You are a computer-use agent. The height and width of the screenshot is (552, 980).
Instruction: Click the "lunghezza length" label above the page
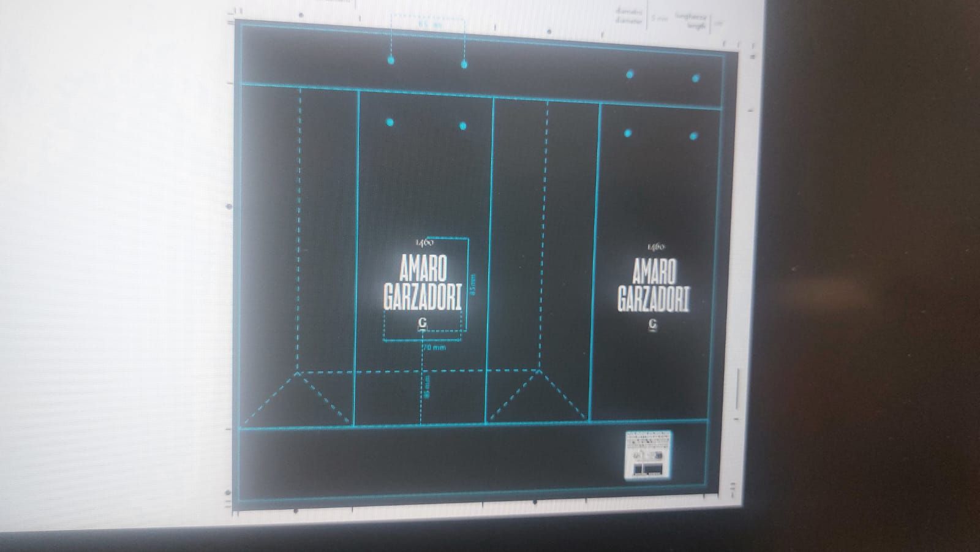tap(691, 21)
